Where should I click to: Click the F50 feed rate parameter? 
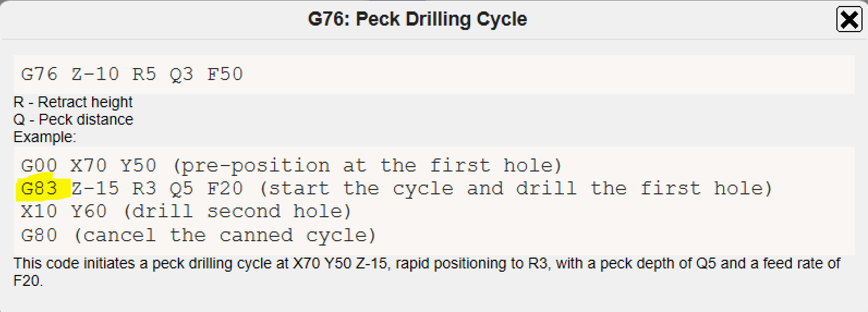(225, 74)
